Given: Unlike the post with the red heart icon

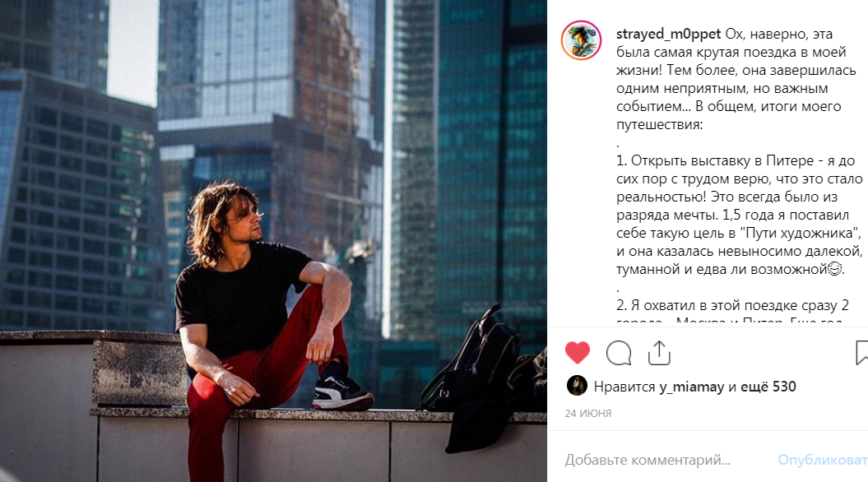Looking at the screenshot, I should [x=578, y=353].
